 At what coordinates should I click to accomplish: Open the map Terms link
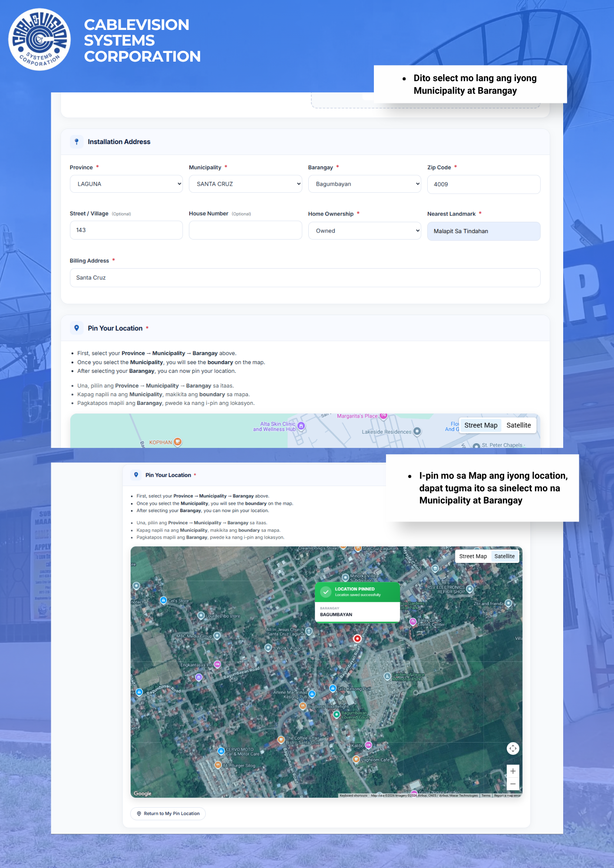tap(486, 796)
